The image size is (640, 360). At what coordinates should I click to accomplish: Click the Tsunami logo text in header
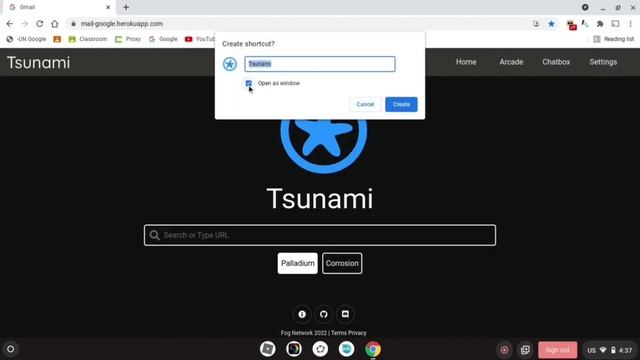point(38,63)
